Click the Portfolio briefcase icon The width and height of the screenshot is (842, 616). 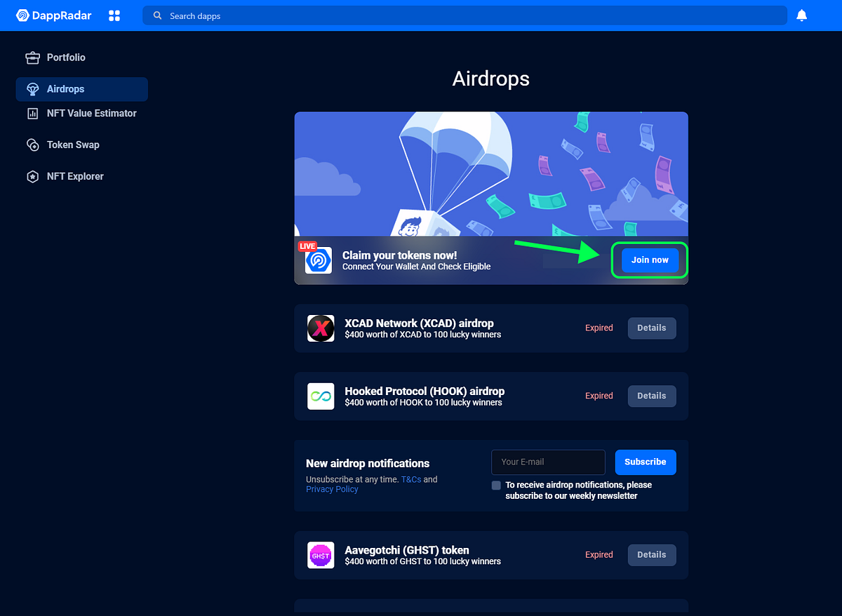32,58
